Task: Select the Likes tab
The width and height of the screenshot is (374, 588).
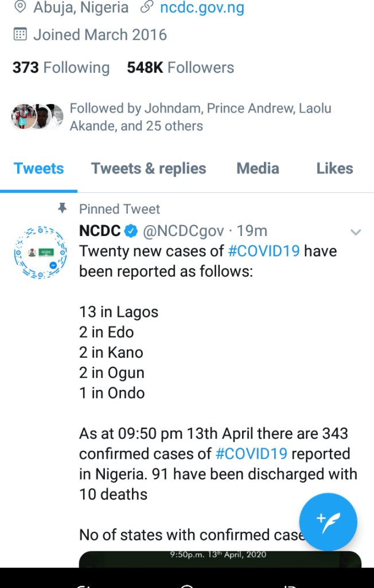Action: pyautogui.click(x=334, y=168)
